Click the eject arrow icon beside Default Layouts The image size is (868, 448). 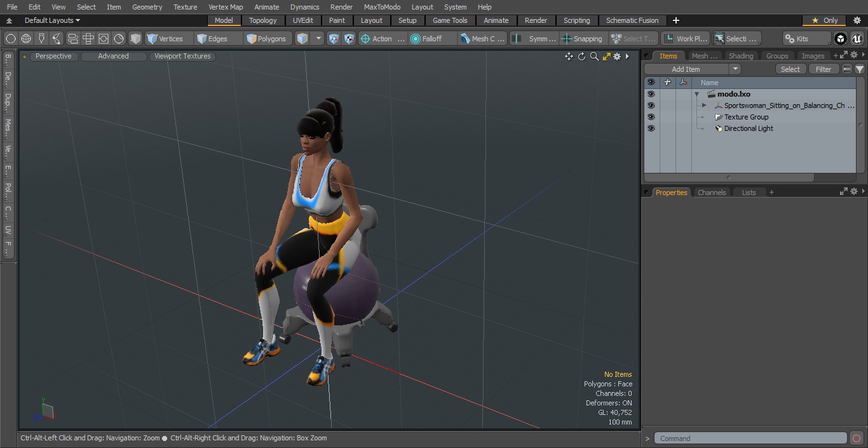(10, 20)
